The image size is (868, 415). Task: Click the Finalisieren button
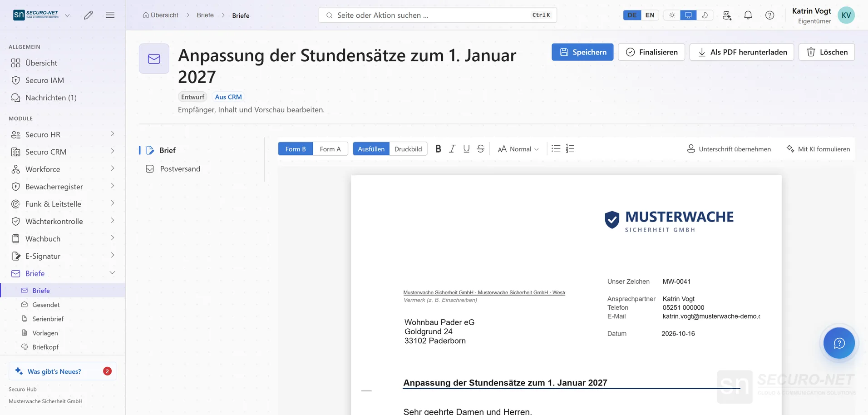[x=651, y=52]
